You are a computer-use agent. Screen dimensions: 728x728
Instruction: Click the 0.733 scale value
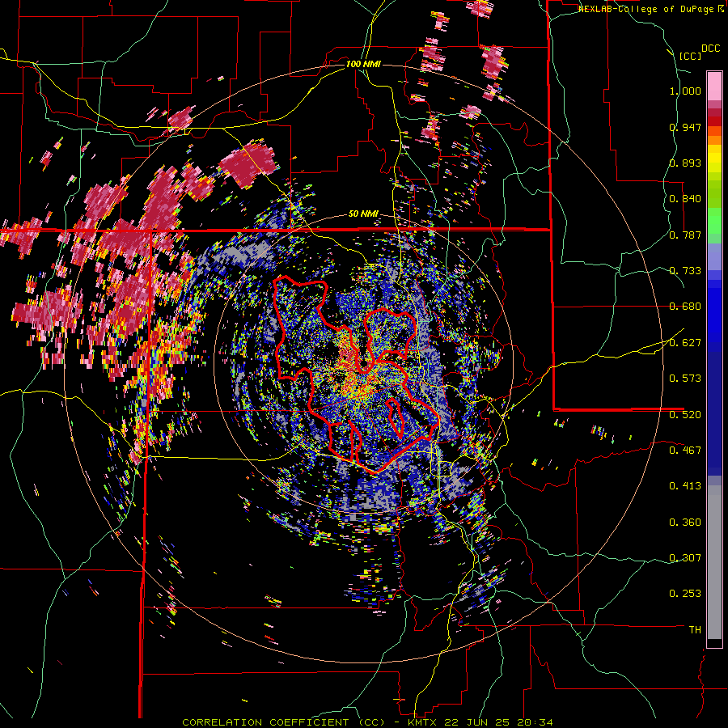coord(685,271)
